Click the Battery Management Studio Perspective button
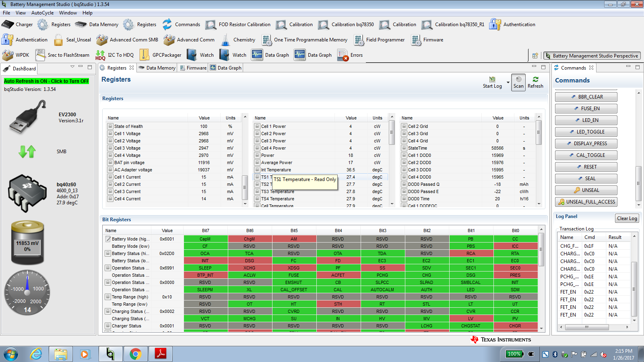 (x=592, y=56)
